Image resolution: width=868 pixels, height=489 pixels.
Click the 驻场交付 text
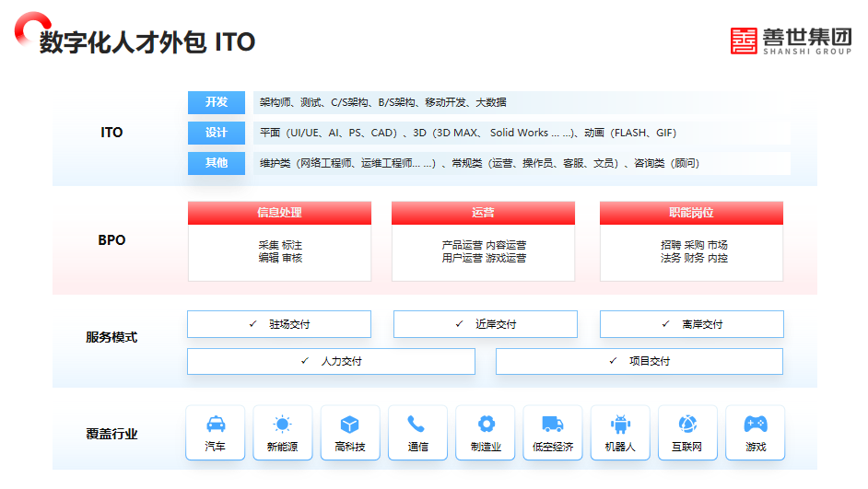(x=289, y=325)
